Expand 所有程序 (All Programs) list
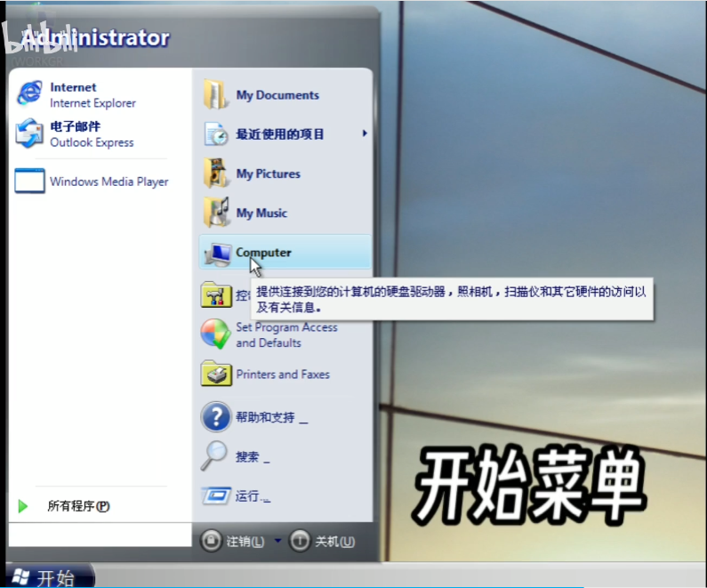This screenshot has height=588, width=707. coord(78,506)
